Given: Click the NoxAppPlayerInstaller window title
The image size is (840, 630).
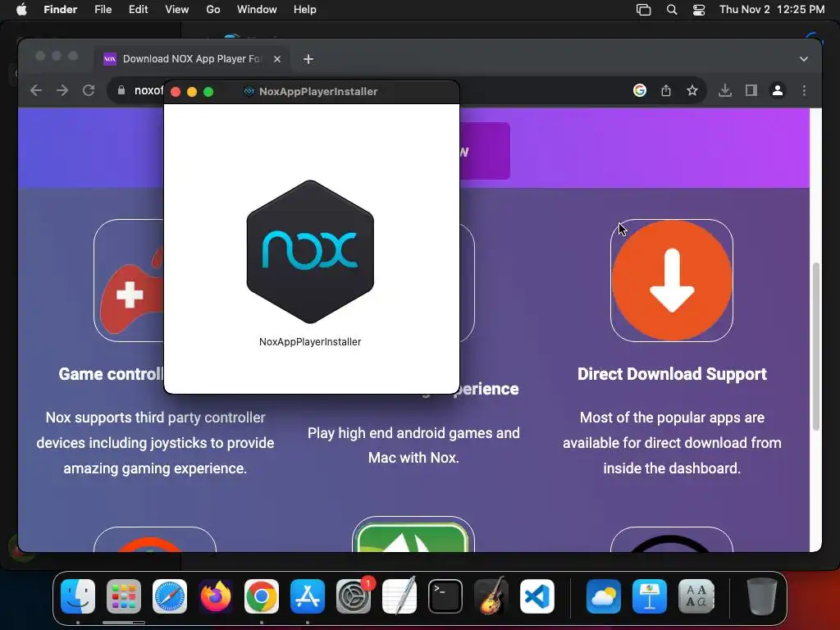Looking at the screenshot, I should [x=318, y=92].
